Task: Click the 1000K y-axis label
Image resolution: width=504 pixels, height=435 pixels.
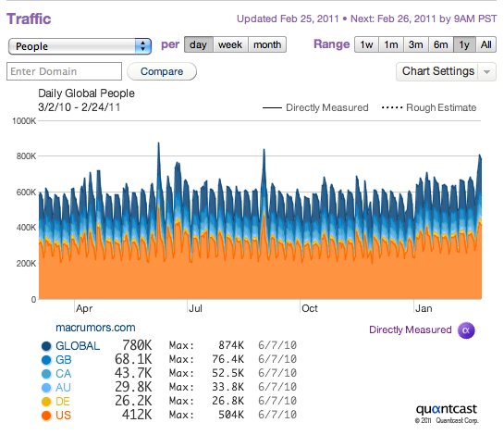Action: click(x=24, y=121)
